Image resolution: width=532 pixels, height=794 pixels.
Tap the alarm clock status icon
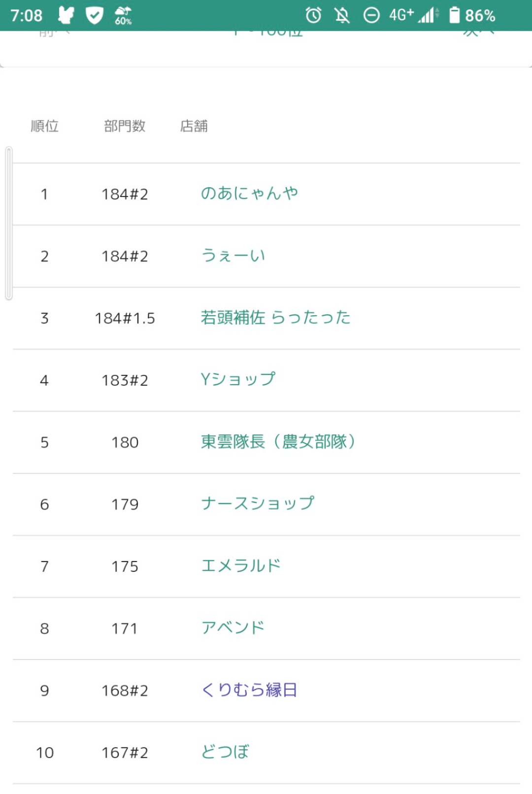(x=313, y=15)
